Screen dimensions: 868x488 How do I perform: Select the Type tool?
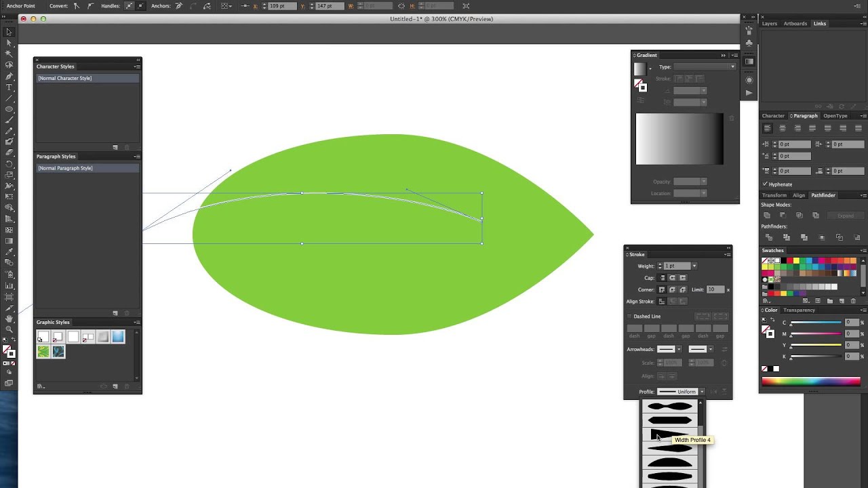[9, 87]
